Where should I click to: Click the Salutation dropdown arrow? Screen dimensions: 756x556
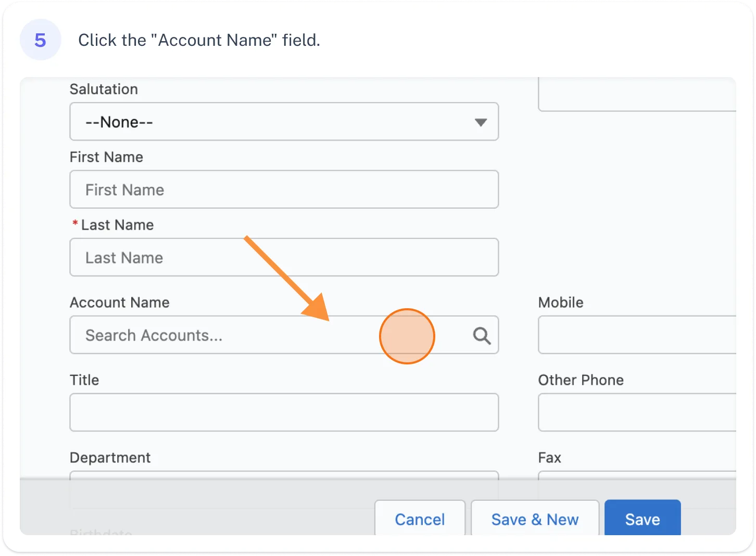coord(480,122)
